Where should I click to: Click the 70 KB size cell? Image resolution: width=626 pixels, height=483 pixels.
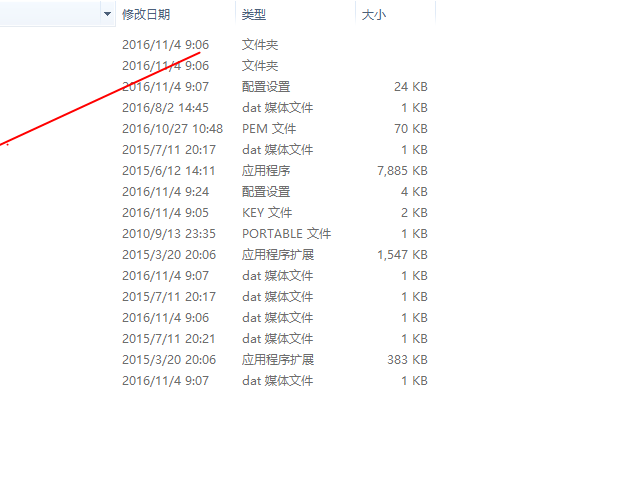[x=411, y=129]
